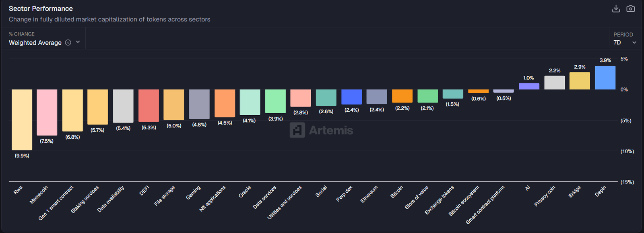Click the download chart icon
Image resolution: width=644 pixels, height=233 pixels.
(616, 9)
